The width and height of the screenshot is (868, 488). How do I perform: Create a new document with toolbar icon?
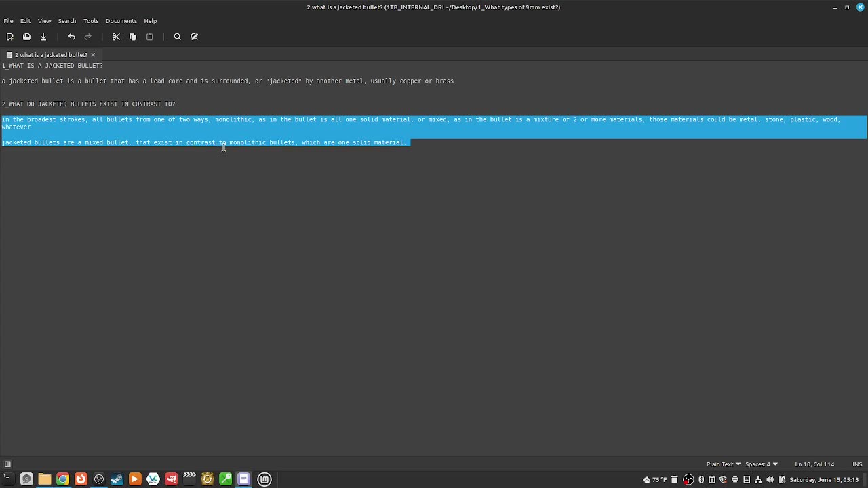click(x=9, y=37)
